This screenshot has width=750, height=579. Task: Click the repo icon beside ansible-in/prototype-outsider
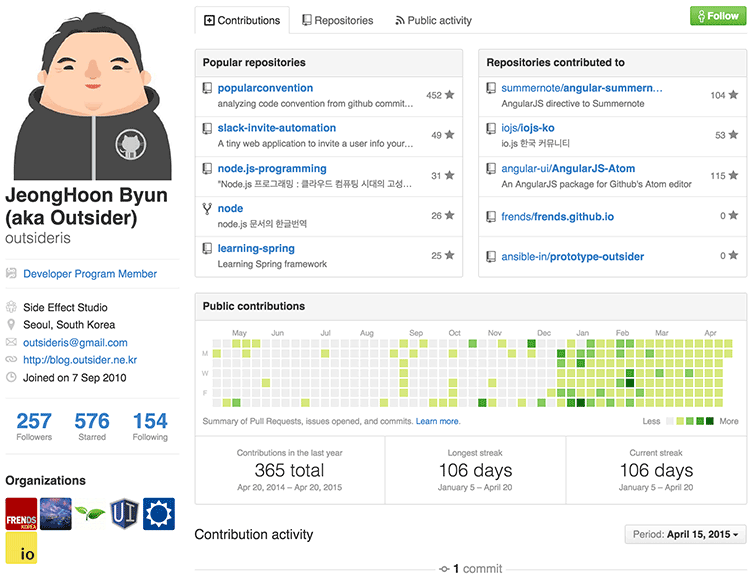491,256
